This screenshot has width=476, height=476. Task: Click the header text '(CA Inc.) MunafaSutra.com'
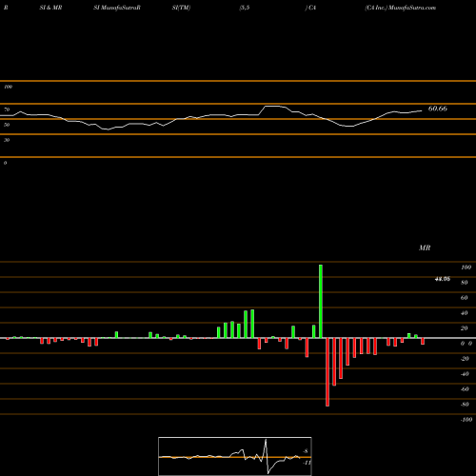(x=400, y=8)
